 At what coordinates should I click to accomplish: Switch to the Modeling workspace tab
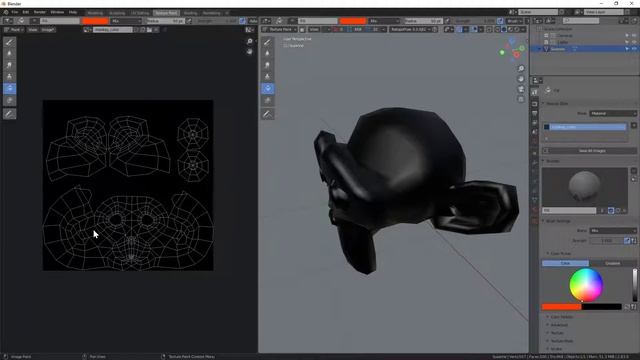[x=95, y=13]
